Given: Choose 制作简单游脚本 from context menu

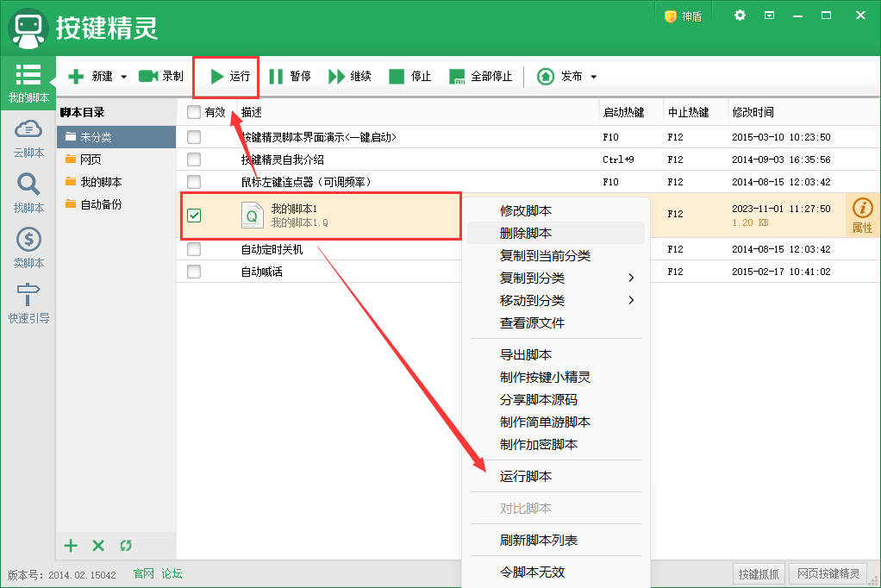Looking at the screenshot, I should [556, 422].
